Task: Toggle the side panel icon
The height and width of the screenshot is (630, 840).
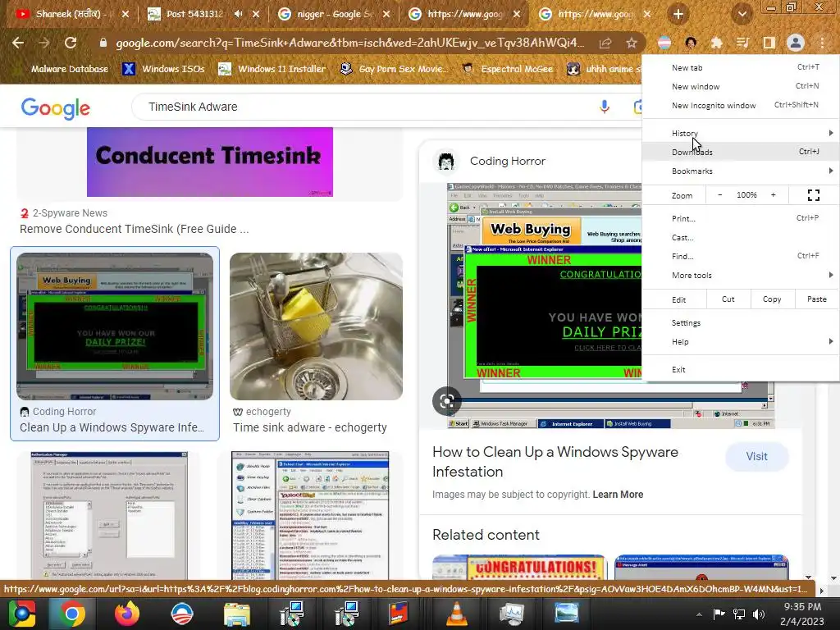Action: coord(769,43)
